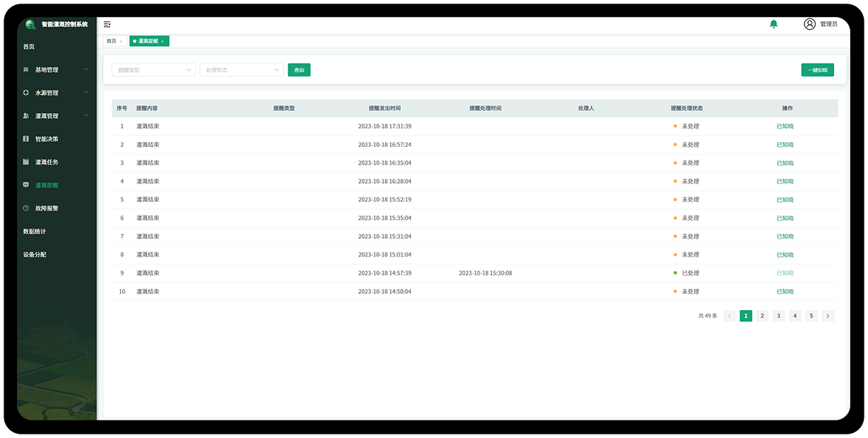
Task: Open the 处理状态 dropdown
Action: click(241, 70)
